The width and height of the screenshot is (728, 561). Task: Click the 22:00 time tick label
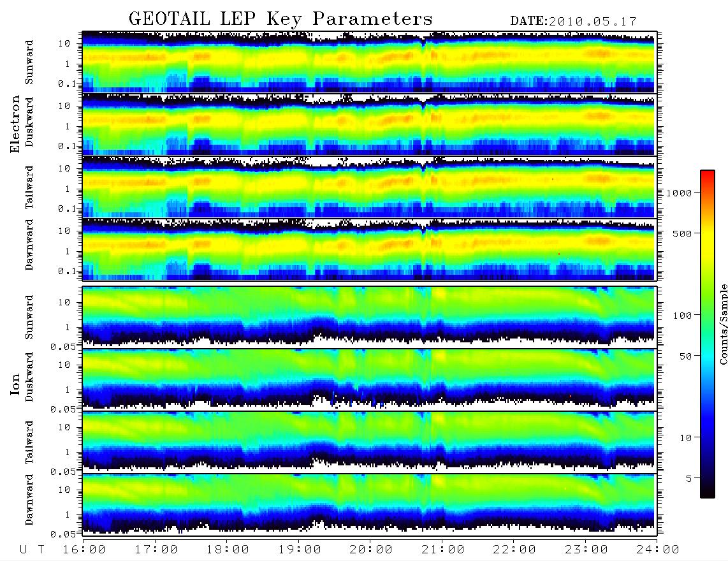pos(514,550)
